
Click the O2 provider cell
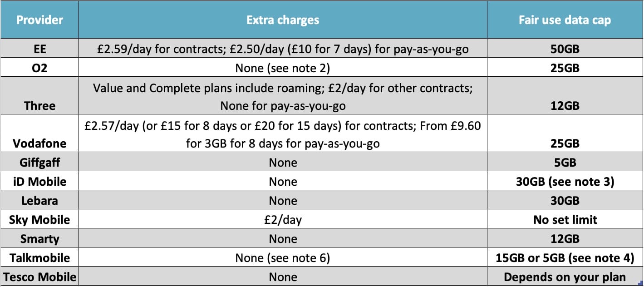click(39, 68)
